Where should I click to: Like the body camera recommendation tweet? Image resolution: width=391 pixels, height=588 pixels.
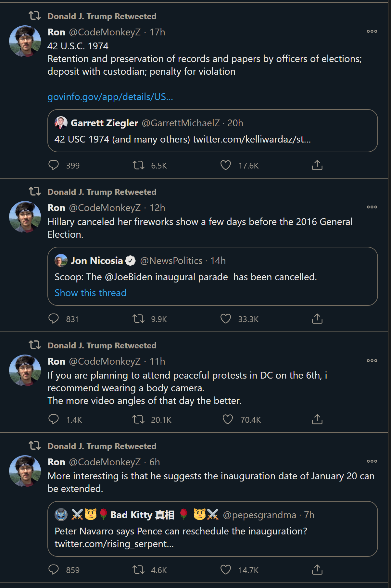click(228, 419)
